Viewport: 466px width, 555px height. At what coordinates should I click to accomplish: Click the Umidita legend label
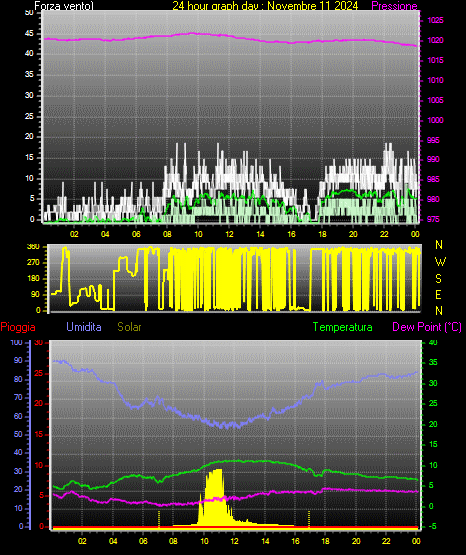tap(84, 327)
